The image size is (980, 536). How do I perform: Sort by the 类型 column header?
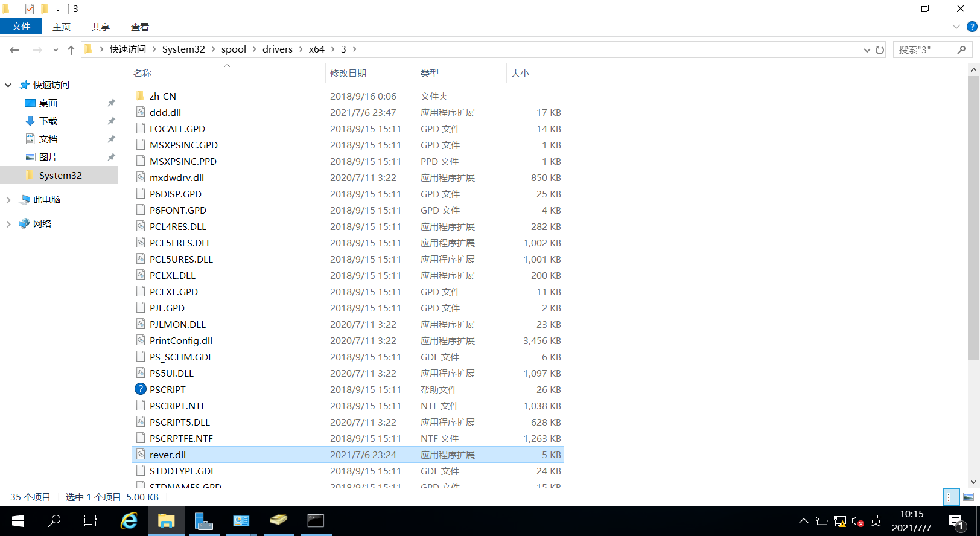click(430, 74)
